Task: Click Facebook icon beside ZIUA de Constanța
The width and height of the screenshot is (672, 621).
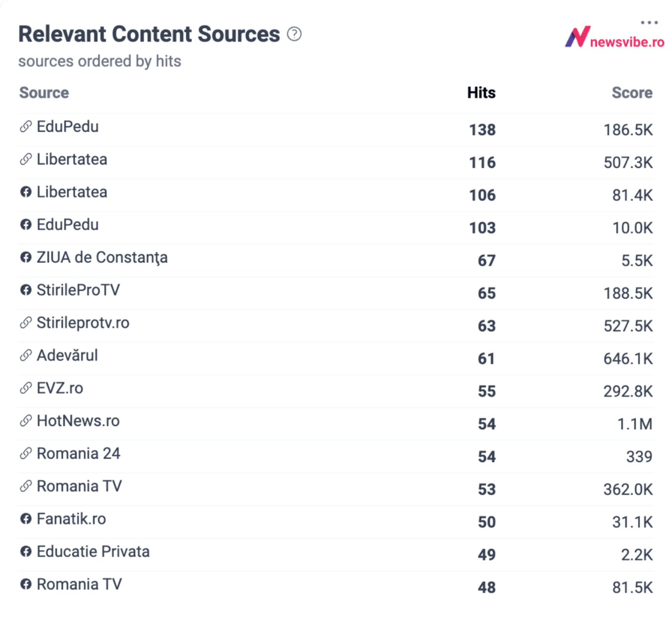Action: [x=26, y=257]
